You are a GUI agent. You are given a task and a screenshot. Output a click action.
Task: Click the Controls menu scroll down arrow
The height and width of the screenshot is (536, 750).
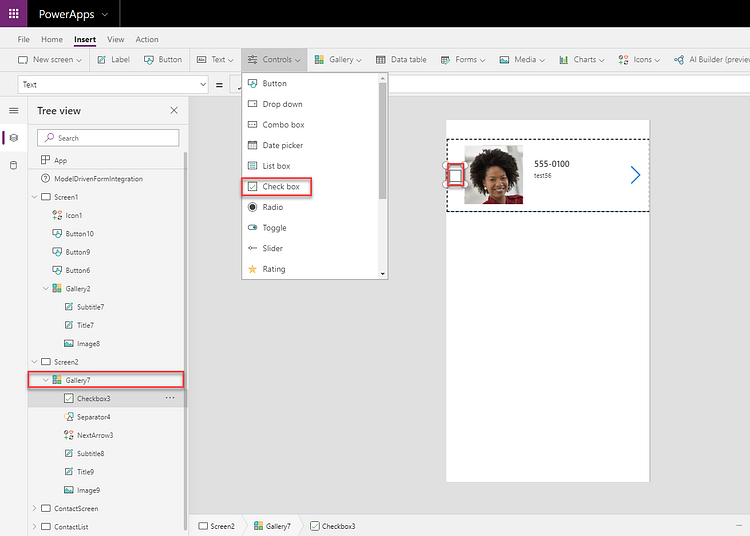coord(383,274)
